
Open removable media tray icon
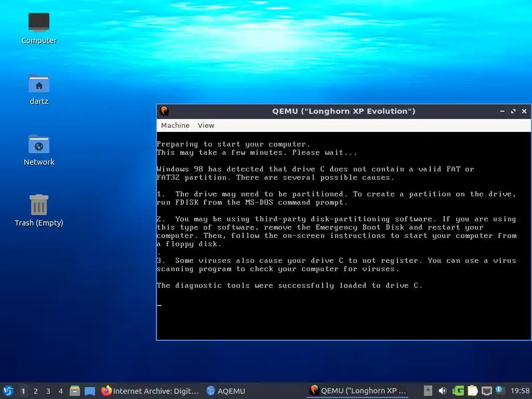[x=428, y=391]
